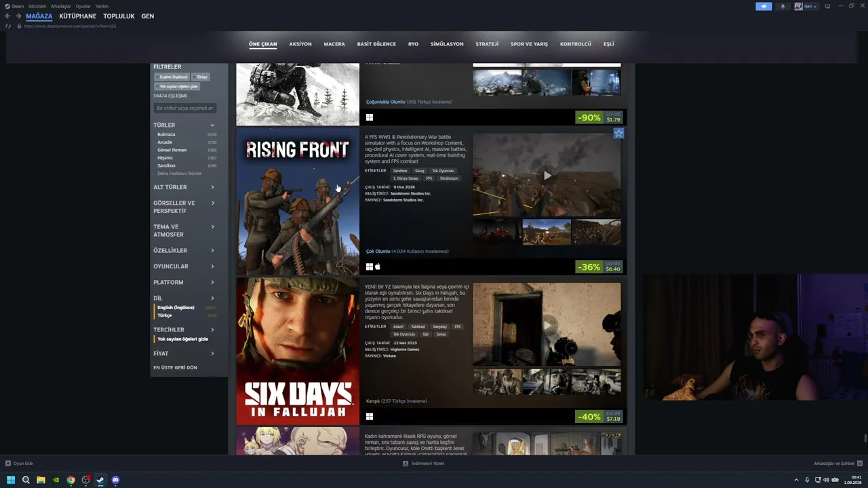Open Steam announcements megaphone button

(764, 6)
